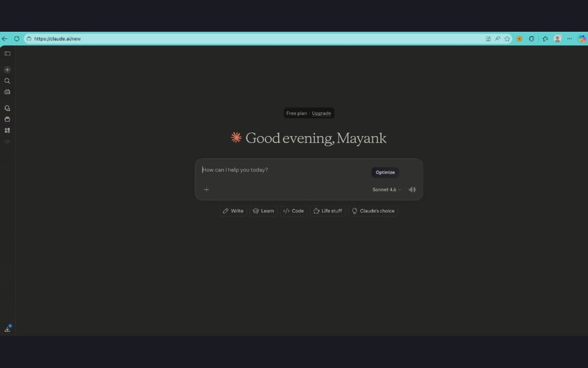Click the plus attachment icon in prompt box
Viewport: 588px width, 368px height.
[206, 190]
